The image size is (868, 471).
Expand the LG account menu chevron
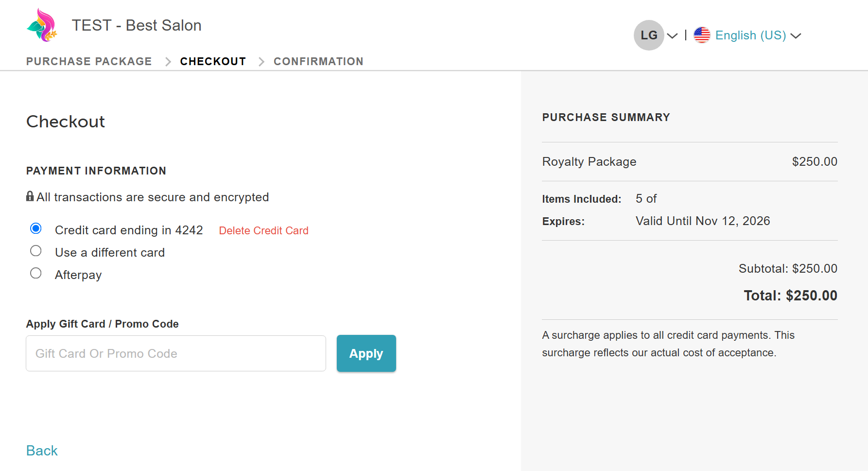[672, 35]
